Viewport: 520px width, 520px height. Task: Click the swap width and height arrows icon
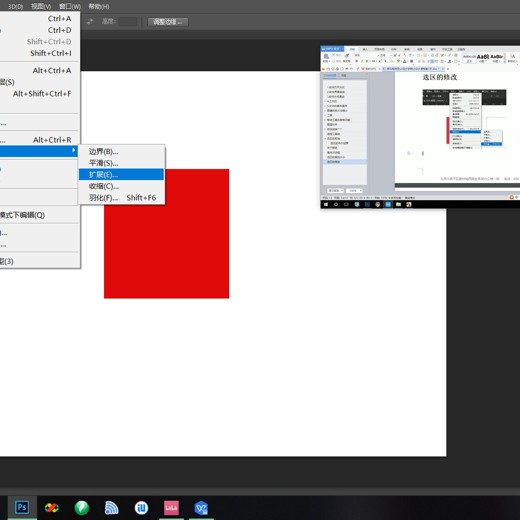point(90,22)
